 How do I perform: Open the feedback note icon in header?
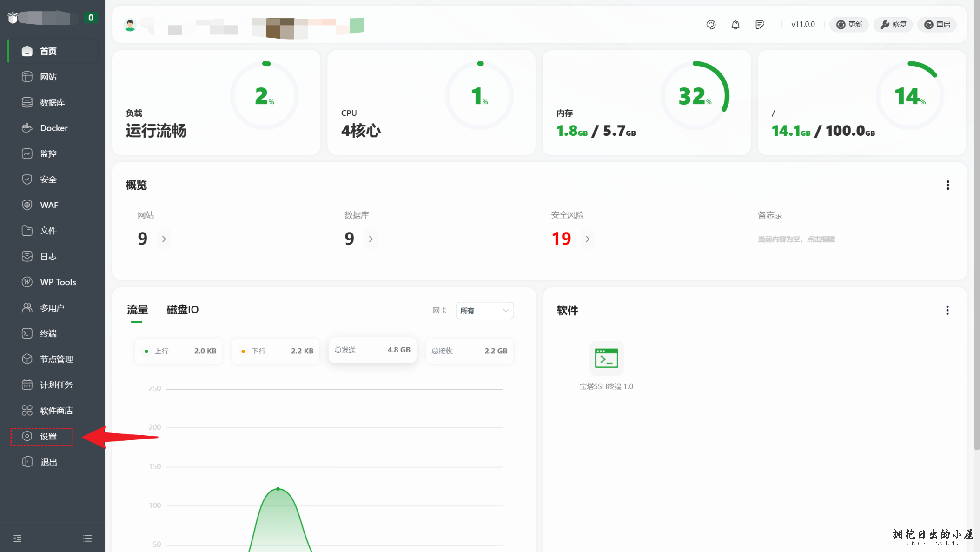pyautogui.click(x=760, y=25)
